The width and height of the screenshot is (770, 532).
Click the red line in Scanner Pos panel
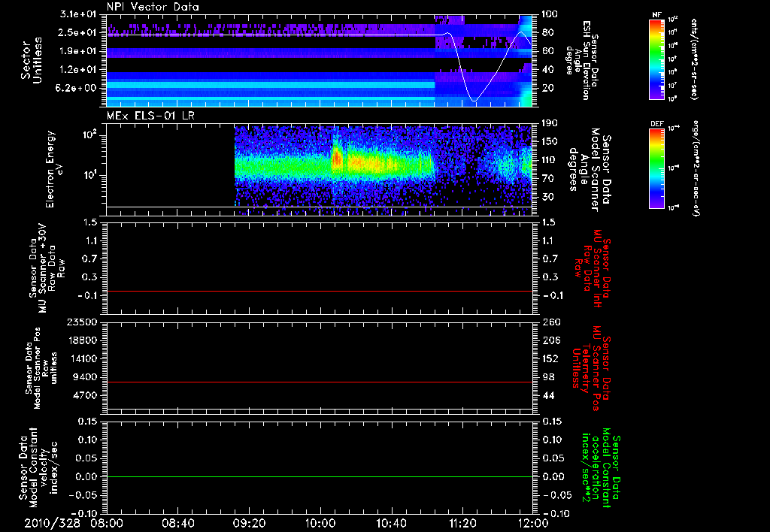point(320,382)
